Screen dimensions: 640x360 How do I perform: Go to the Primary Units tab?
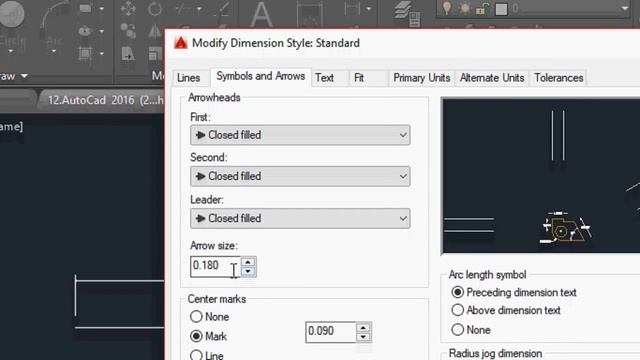(x=422, y=78)
